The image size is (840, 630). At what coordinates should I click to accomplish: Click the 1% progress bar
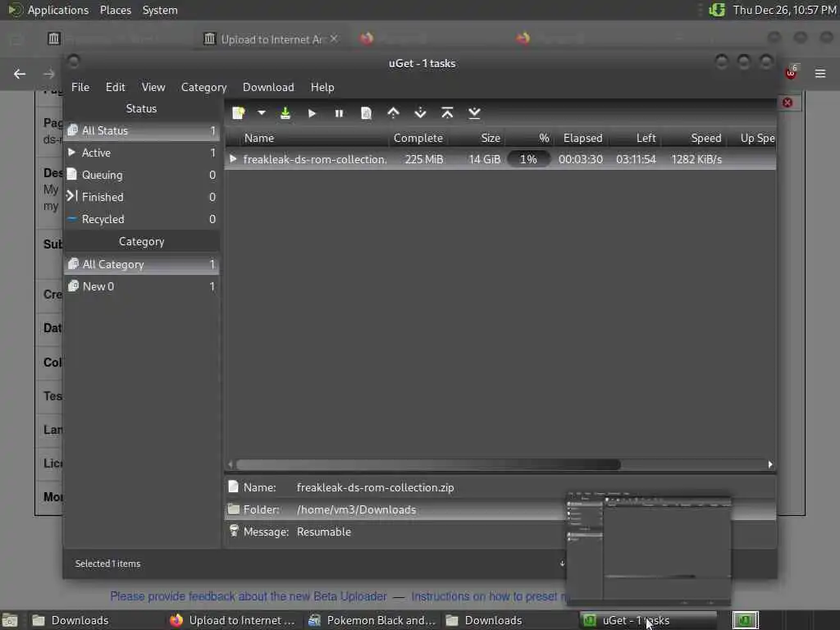[528, 159]
